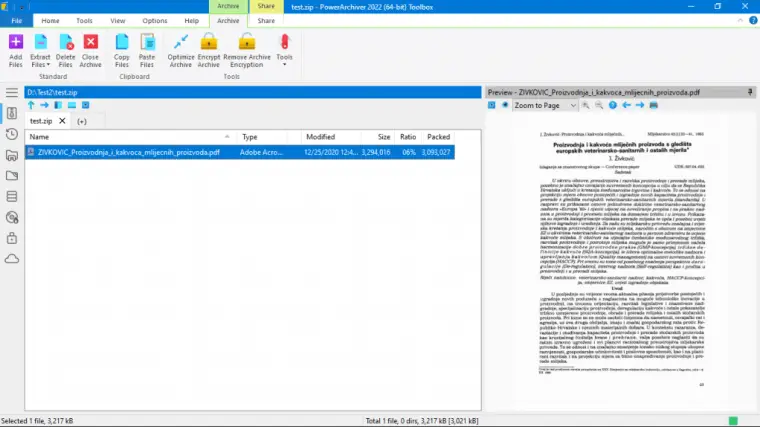The height and width of the screenshot is (427, 760).
Task: Open the Zoom to Page combo box
Action: tap(546, 105)
